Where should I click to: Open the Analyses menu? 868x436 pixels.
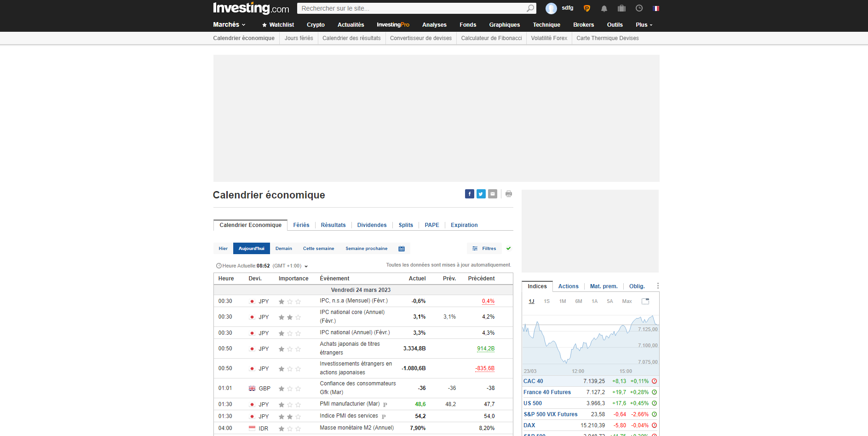click(434, 25)
